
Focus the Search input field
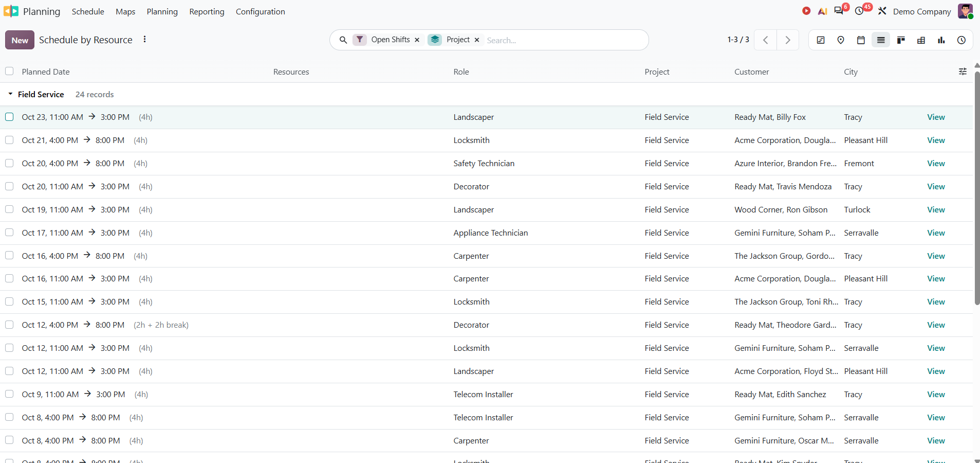pos(564,40)
